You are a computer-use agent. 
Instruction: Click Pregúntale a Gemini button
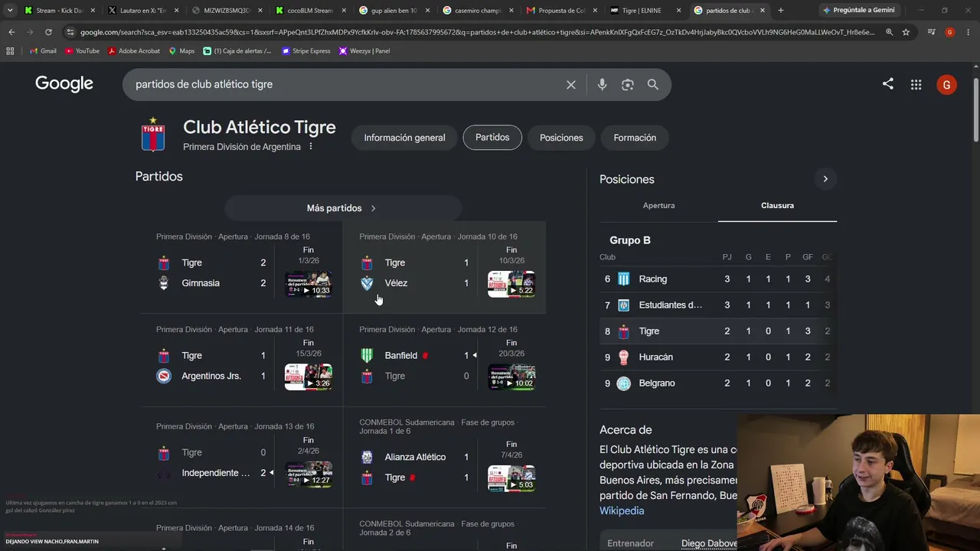click(858, 11)
